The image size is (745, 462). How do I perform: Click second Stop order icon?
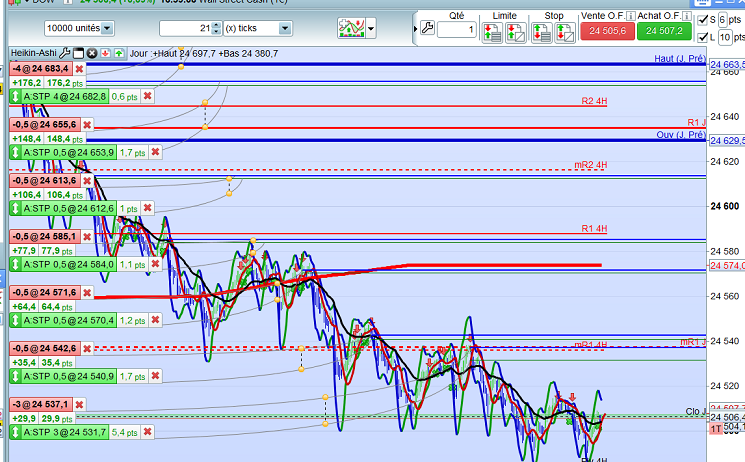pyautogui.click(x=565, y=33)
